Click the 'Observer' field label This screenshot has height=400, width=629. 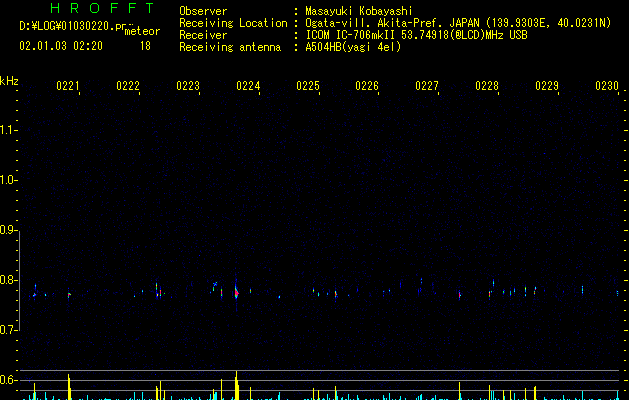pos(203,11)
